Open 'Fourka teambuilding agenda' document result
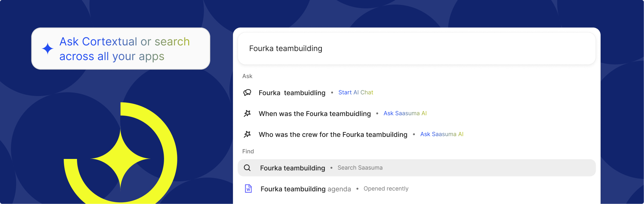 click(305, 189)
